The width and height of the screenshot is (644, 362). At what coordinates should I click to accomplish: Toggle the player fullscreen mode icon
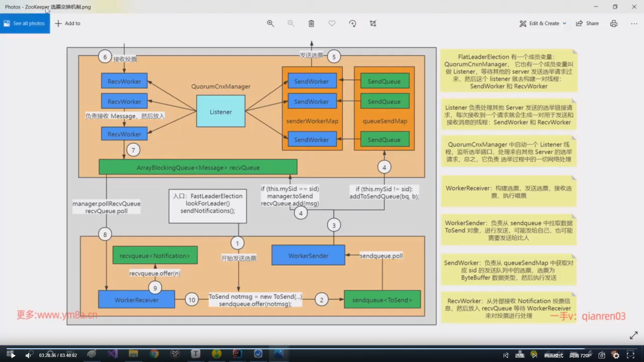631,356
